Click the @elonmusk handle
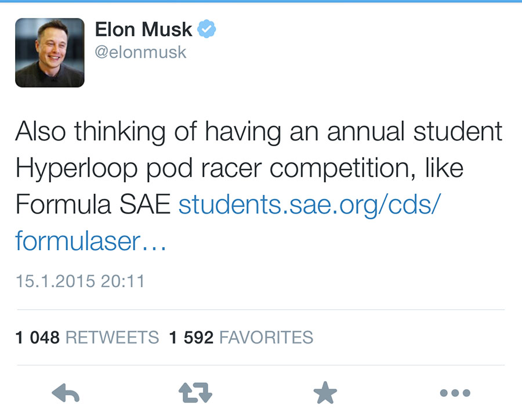 140,52
